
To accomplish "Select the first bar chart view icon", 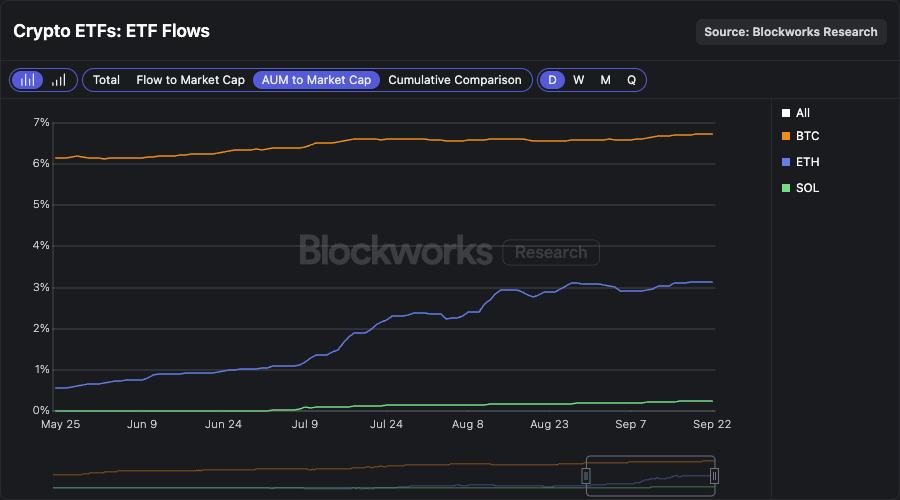I will 28,80.
